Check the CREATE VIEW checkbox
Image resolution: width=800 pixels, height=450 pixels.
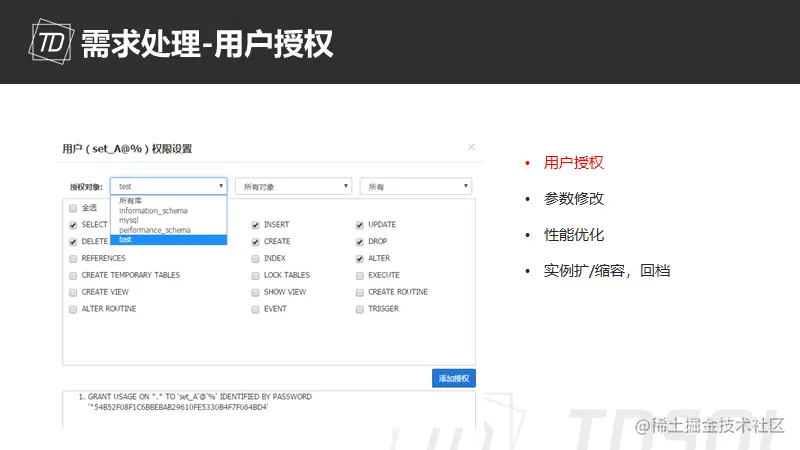pos(73,292)
